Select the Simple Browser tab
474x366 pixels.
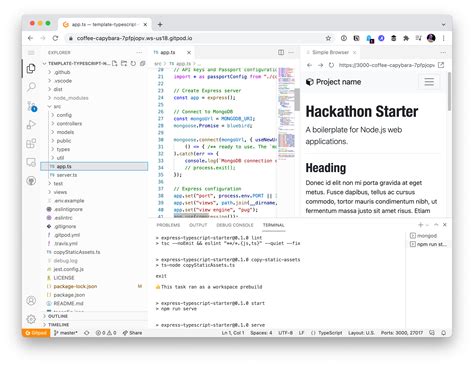coord(331,52)
